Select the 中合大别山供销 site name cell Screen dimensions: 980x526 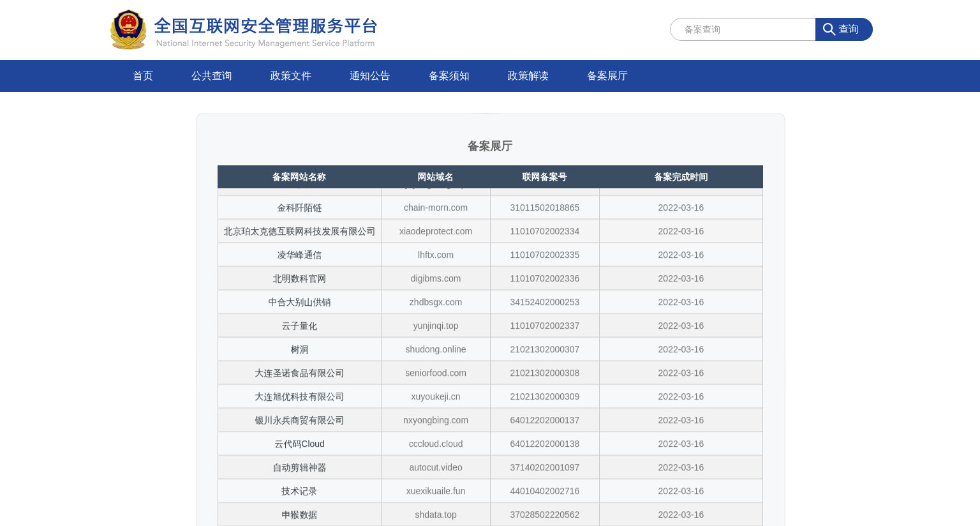click(299, 302)
